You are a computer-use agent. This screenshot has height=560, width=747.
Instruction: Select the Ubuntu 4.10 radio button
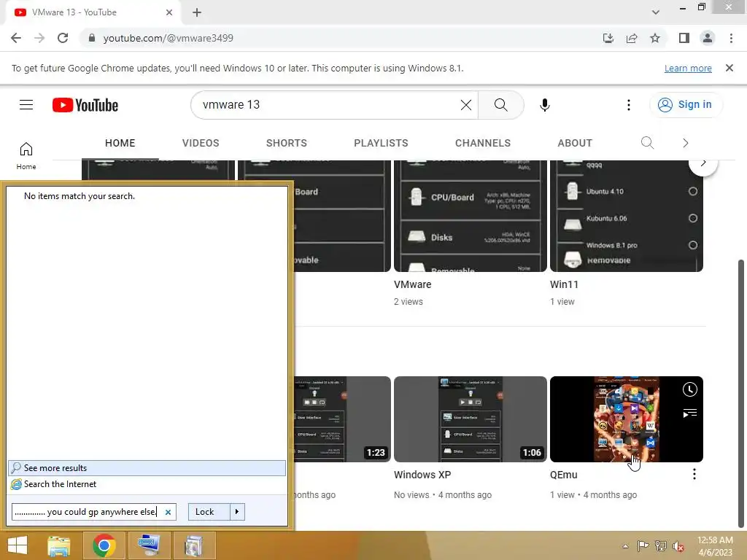tap(693, 192)
